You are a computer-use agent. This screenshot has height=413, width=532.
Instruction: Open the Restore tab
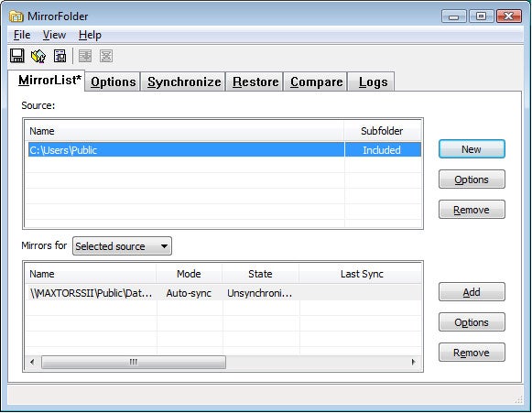point(255,82)
